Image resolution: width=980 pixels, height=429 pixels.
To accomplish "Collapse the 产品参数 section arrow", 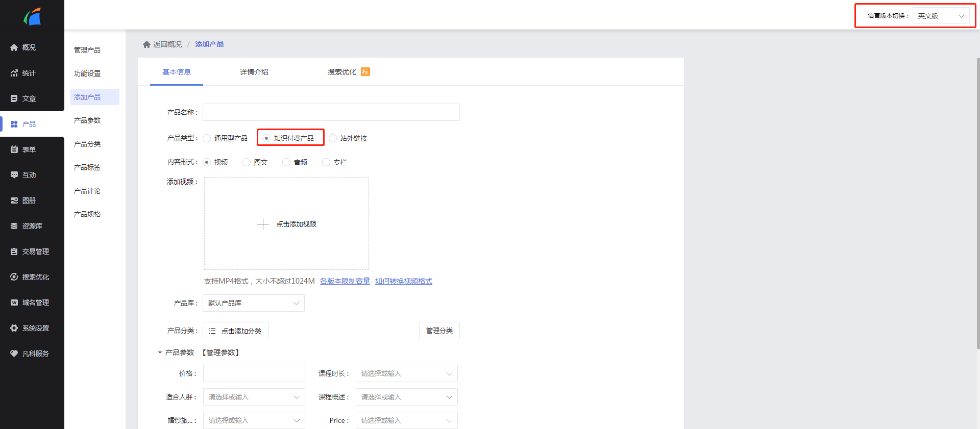I will (160, 352).
